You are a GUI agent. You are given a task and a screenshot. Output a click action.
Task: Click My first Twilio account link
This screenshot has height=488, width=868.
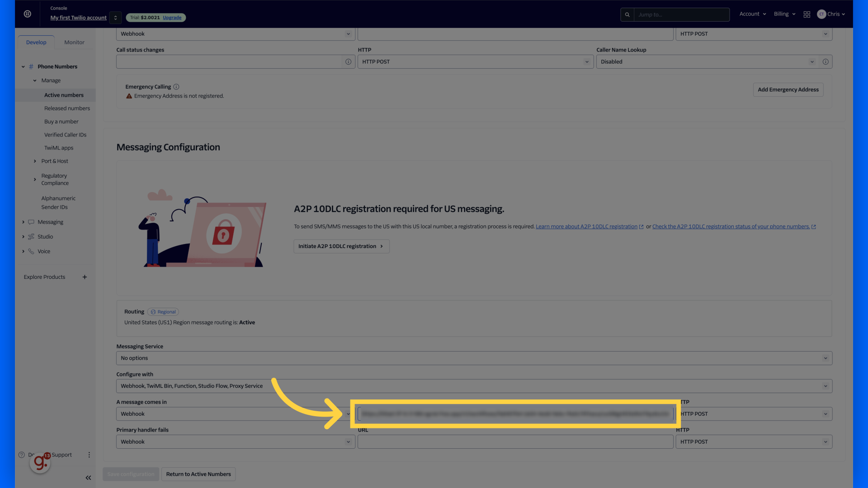click(78, 18)
